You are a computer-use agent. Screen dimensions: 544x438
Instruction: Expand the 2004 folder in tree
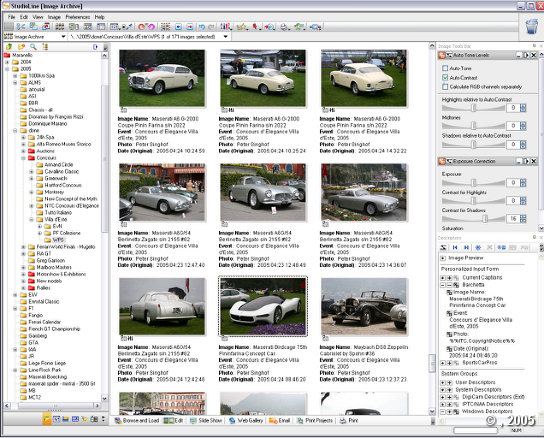coord(7,62)
